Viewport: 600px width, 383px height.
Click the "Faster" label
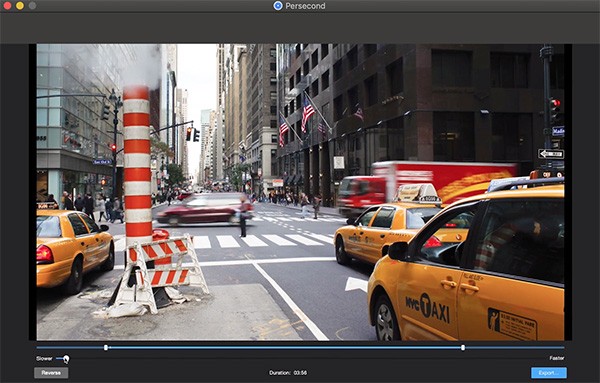[557, 358]
